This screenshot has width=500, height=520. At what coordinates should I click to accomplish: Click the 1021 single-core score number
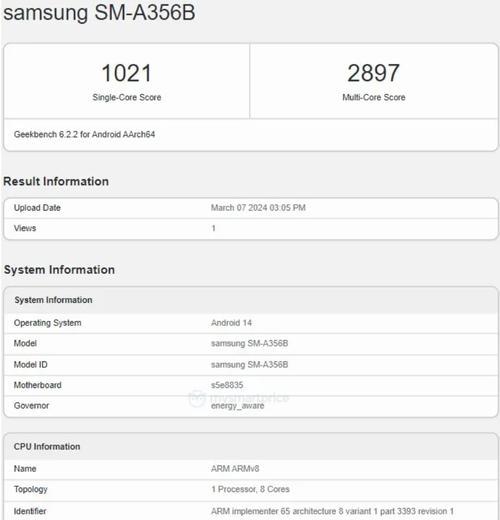click(127, 73)
